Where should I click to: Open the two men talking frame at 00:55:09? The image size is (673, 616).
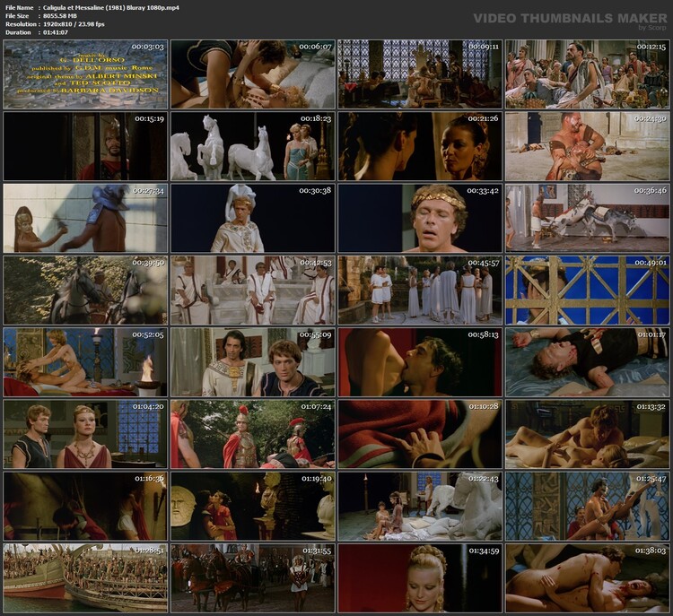[253, 362]
